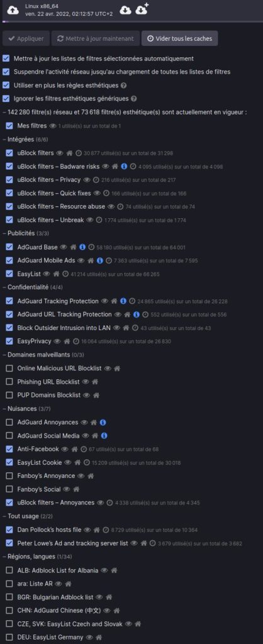
Task: View content of uBlock filters via eye icon
Action: (x=60, y=153)
